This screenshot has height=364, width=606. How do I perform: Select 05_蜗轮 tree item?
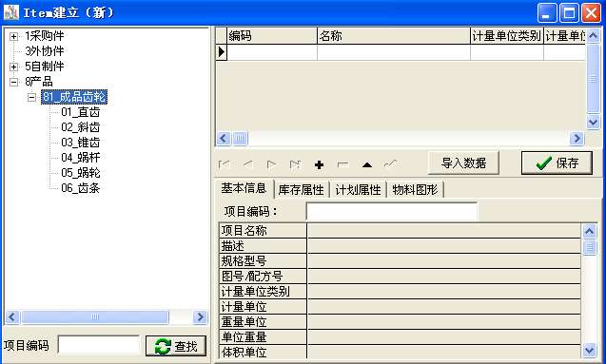pyautogui.click(x=80, y=173)
